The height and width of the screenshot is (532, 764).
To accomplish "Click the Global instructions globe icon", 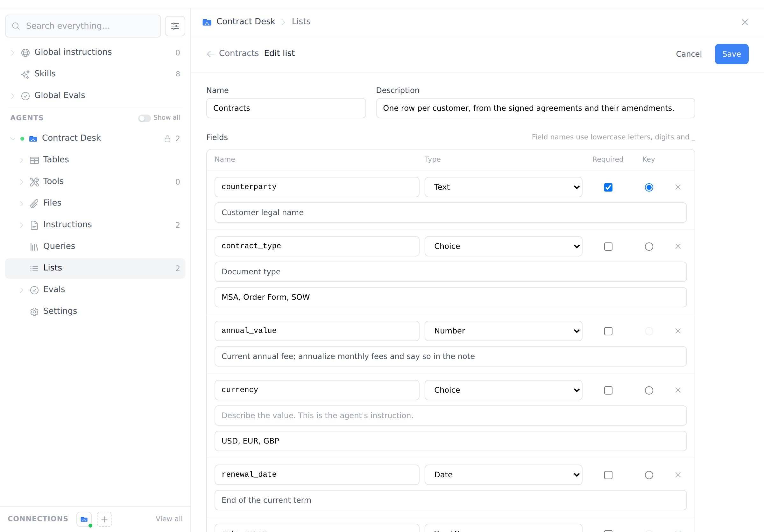I will 25,52.
